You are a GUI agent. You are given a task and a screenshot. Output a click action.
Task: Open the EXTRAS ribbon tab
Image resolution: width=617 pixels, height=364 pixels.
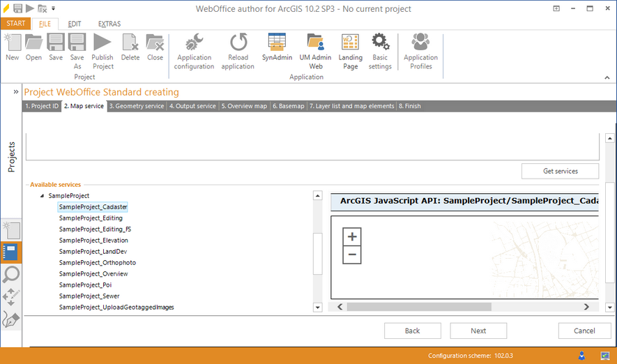tap(109, 24)
